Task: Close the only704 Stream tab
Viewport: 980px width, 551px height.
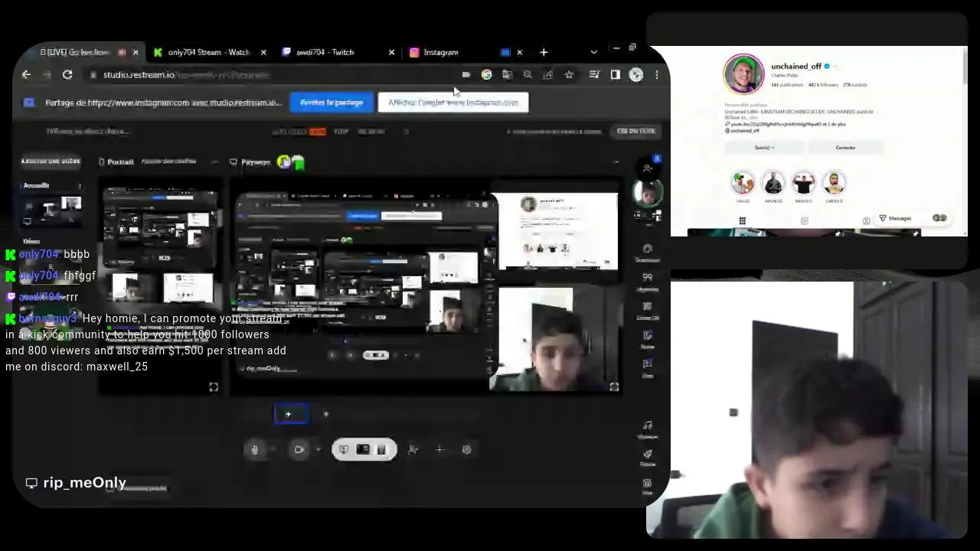Action: click(x=263, y=52)
